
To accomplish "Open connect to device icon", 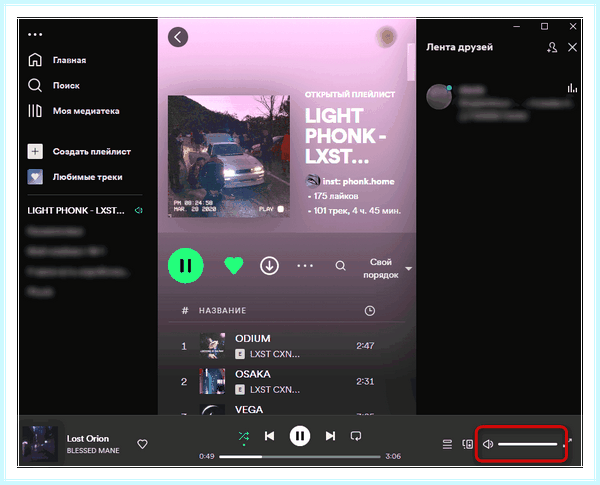I will (468, 444).
